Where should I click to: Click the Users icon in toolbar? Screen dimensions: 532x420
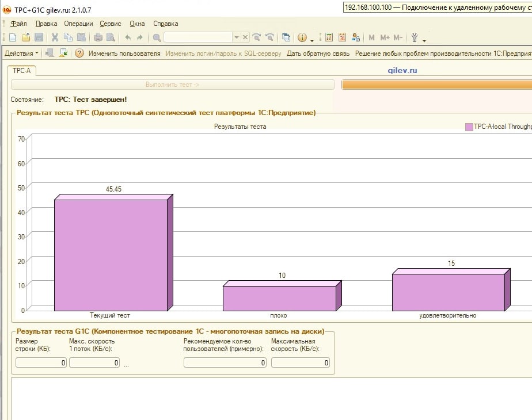[x=356, y=37]
